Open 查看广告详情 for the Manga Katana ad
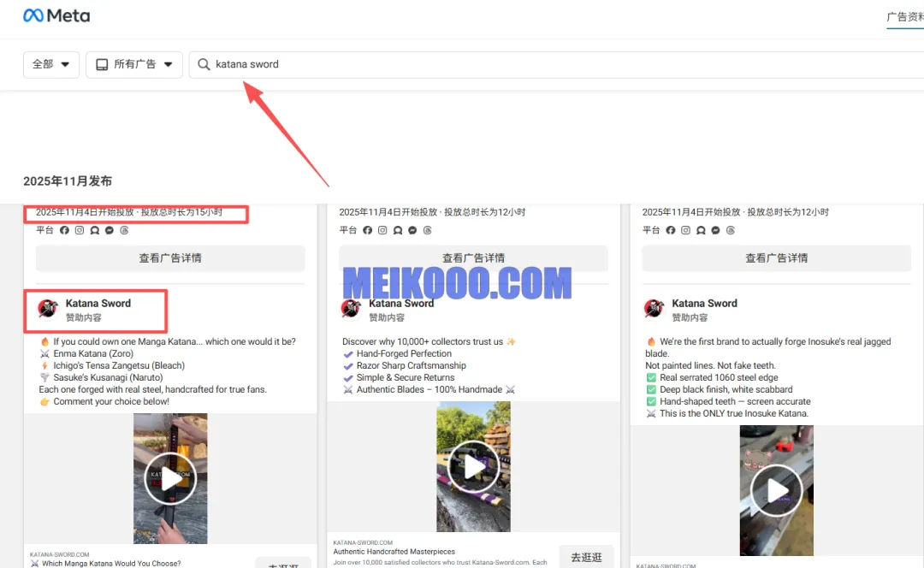This screenshot has height=568, width=924. tap(170, 258)
